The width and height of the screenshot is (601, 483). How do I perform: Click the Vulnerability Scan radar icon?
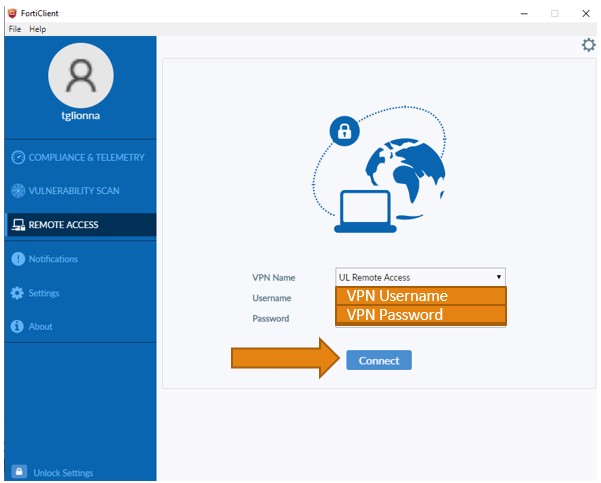(18, 191)
